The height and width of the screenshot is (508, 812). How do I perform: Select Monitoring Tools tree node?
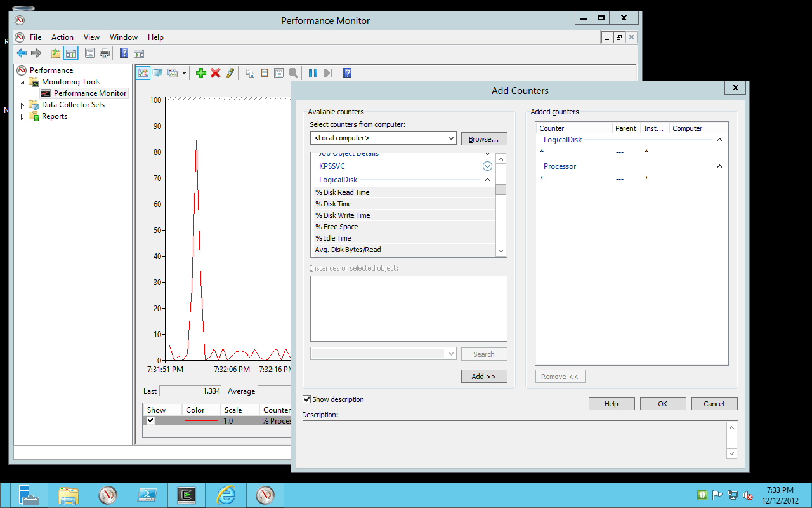[x=71, y=82]
